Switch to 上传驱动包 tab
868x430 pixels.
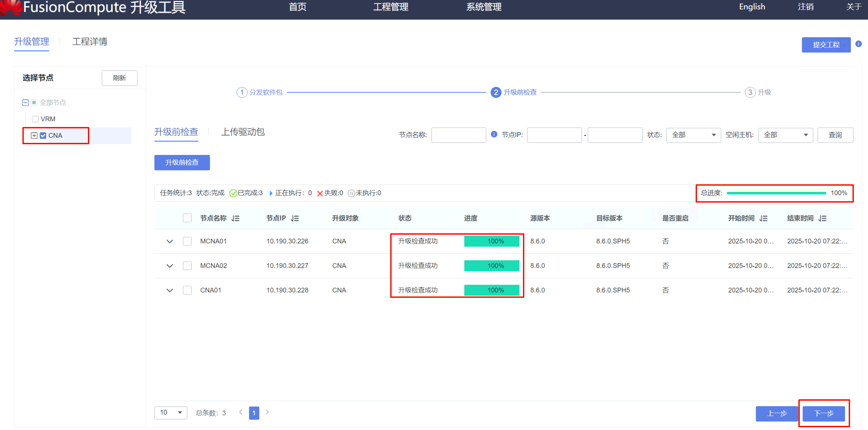[x=243, y=132]
